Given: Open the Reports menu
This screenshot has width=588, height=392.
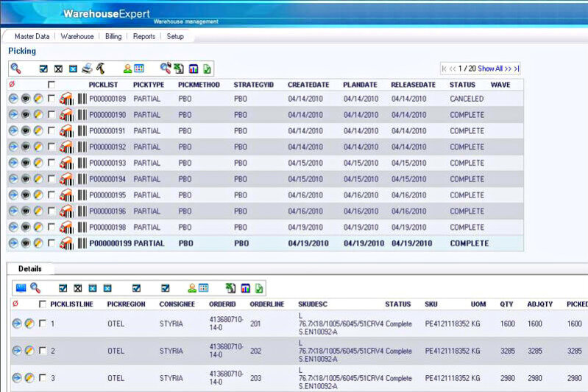Looking at the screenshot, I should (144, 36).
